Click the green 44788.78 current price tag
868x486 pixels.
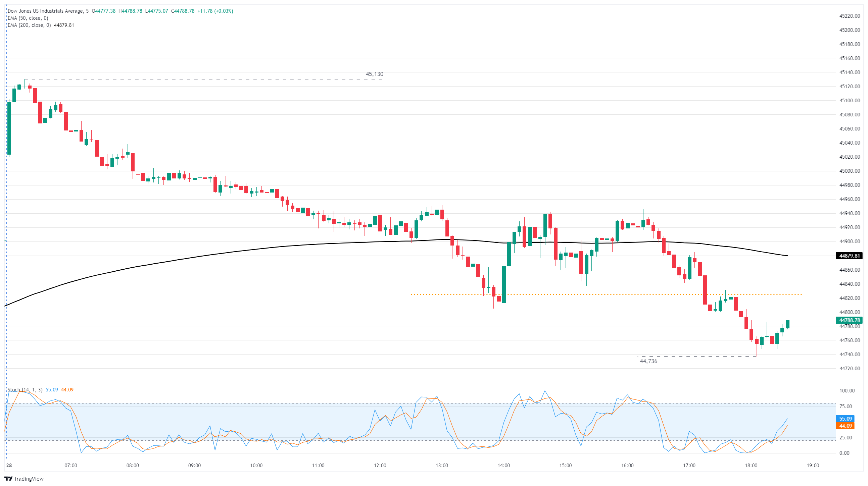pyautogui.click(x=849, y=320)
